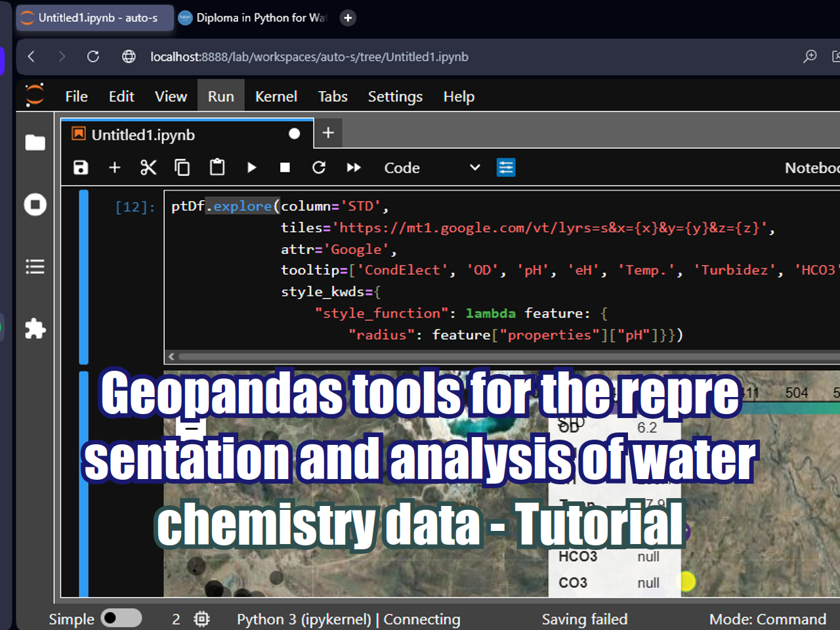Click the left arrow of the code cell scrollbar
The width and height of the screenshot is (840, 630).
point(171,356)
